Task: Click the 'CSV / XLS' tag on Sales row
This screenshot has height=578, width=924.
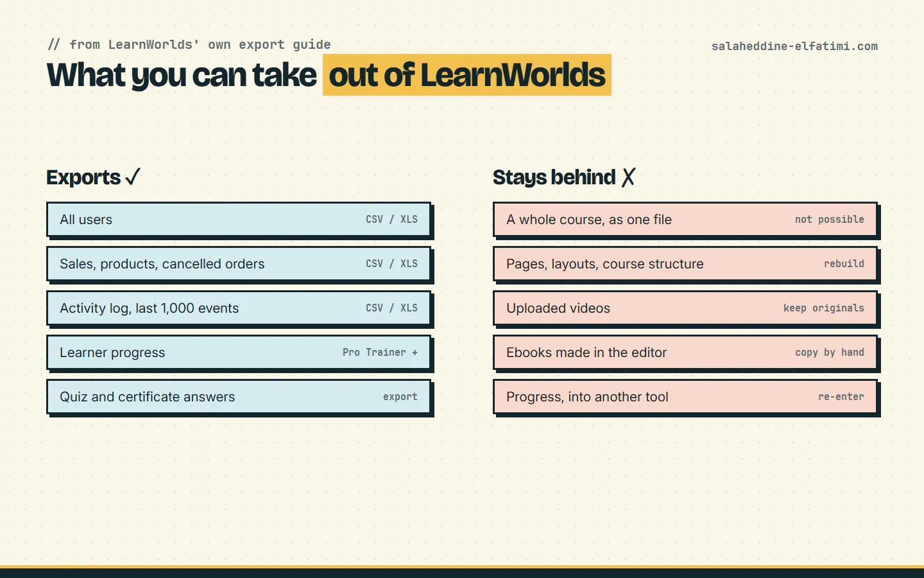Action: point(391,264)
